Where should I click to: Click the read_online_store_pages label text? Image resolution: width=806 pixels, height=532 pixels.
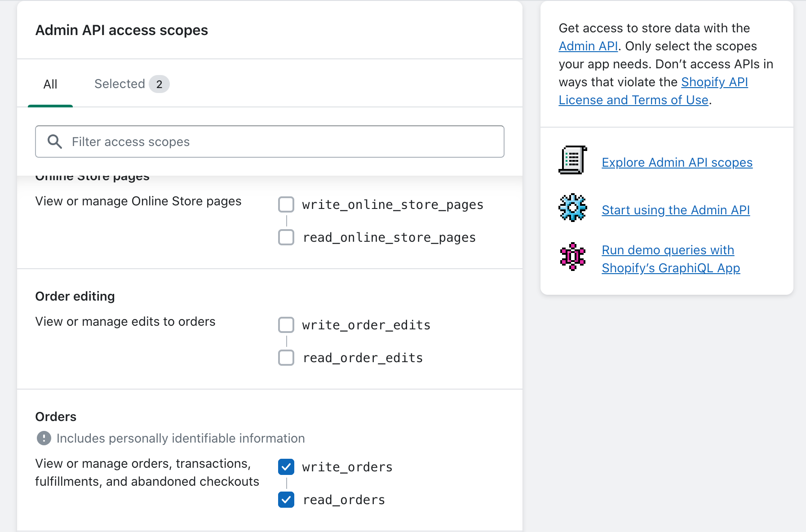pyautogui.click(x=389, y=237)
